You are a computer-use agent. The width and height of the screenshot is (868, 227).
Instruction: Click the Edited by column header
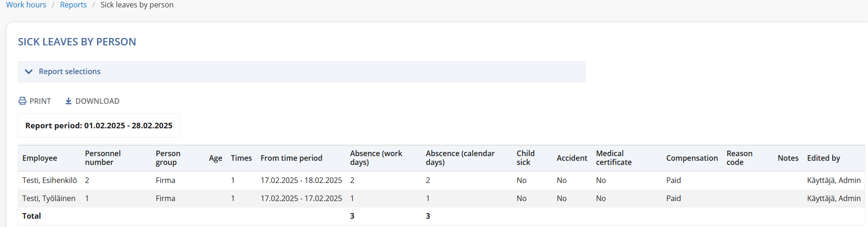823,158
